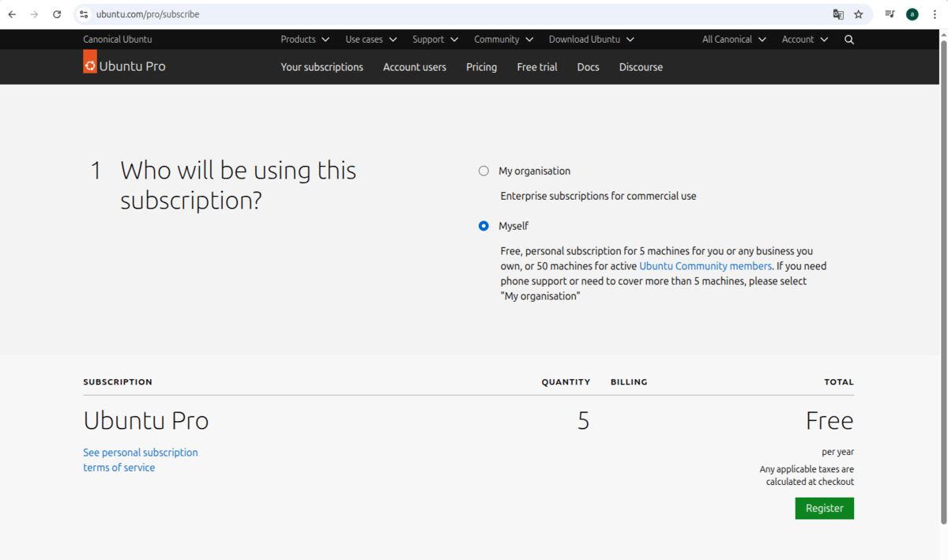Click the Canonical Ubuntu link

(x=118, y=39)
